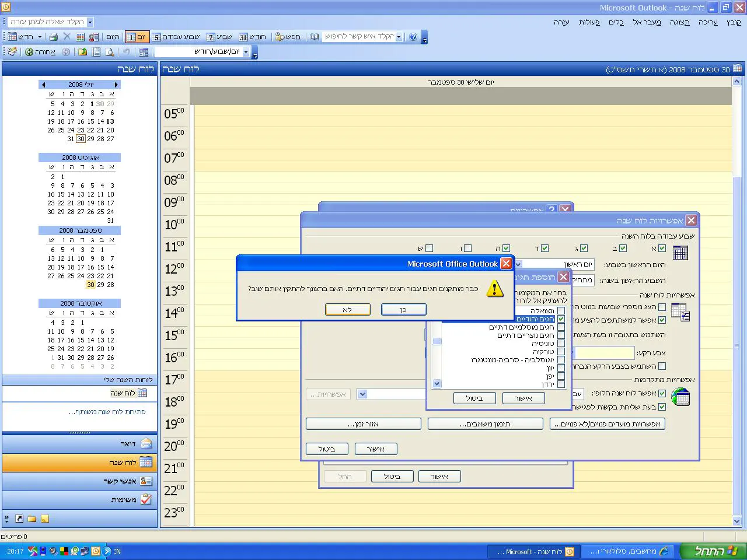Open the Tools (כלים) menu
747x560 pixels.
[x=616, y=22]
